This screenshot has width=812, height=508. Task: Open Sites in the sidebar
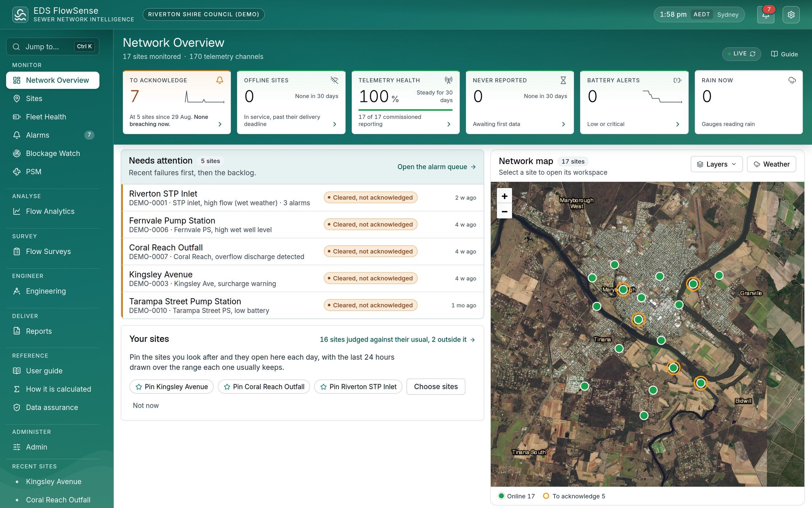coord(53,98)
